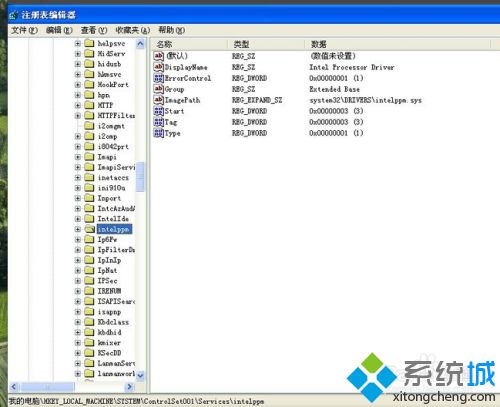Select the lanmanworkstation key
Screen dimensions: 500x407
(x=116, y=374)
